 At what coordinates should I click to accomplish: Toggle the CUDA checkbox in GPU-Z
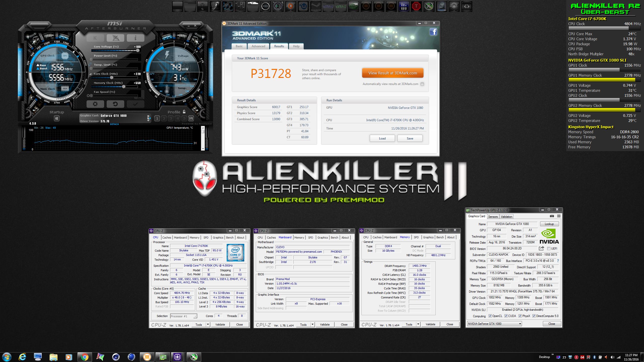coord(506,316)
